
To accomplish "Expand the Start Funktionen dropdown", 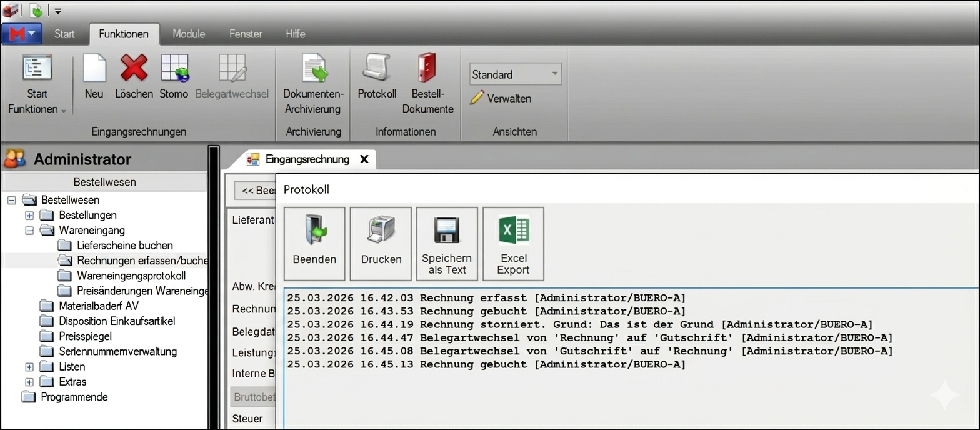I will (x=37, y=101).
